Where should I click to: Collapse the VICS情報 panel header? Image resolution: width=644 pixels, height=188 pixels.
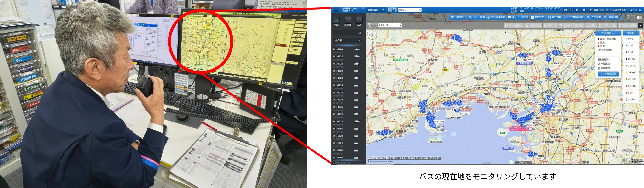coord(608,33)
